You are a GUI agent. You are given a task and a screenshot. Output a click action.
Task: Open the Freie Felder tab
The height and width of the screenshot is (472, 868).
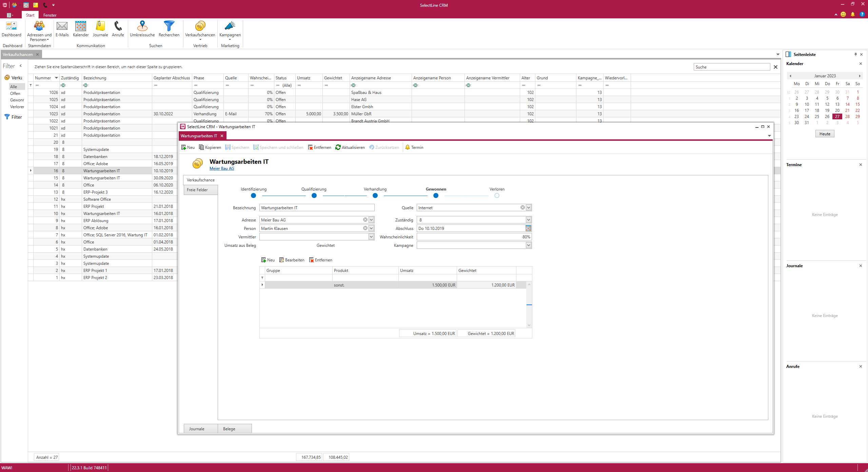(x=200, y=190)
